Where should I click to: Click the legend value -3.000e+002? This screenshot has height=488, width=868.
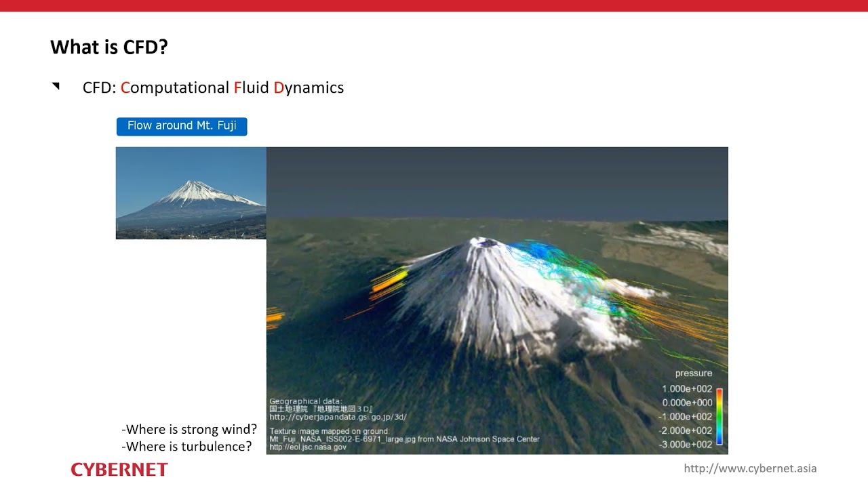coord(686,445)
